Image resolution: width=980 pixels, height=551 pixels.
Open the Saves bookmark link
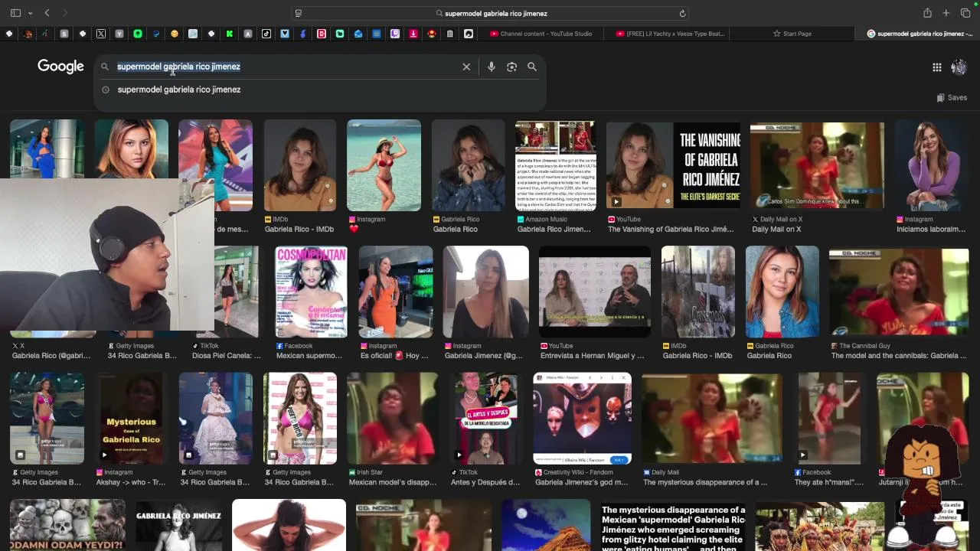952,97
